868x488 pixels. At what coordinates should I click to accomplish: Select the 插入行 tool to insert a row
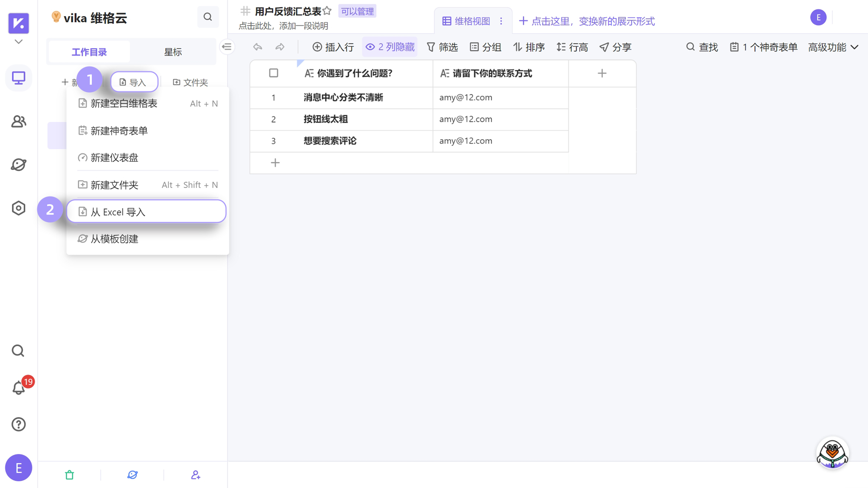[x=333, y=47]
